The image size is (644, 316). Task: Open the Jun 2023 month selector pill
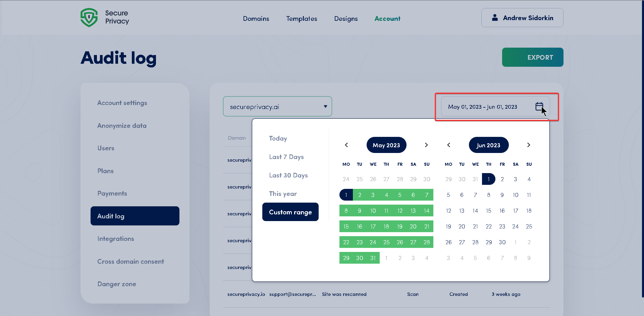[x=488, y=145]
